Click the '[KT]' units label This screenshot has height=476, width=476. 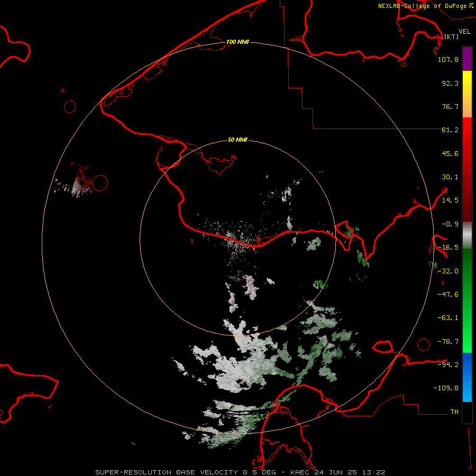pyautogui.click(x=452, y=36)
